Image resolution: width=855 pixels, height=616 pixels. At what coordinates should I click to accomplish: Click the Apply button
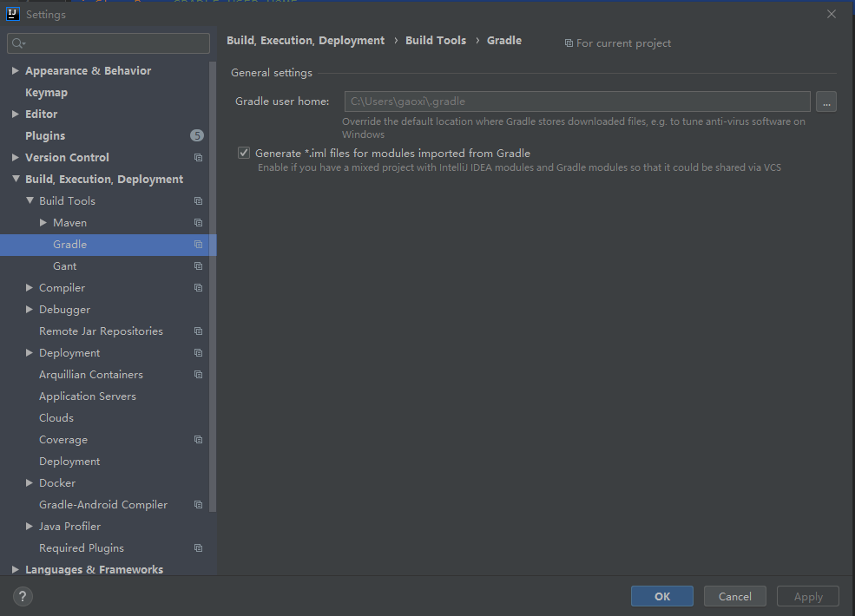[807, 596]
